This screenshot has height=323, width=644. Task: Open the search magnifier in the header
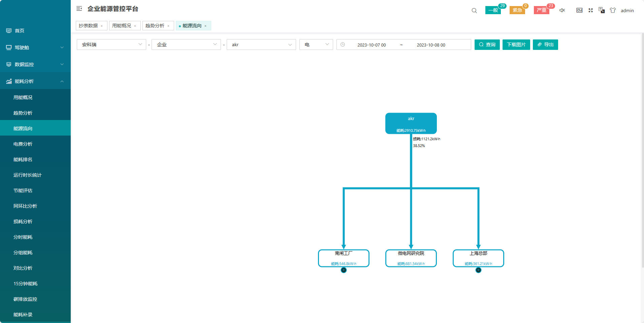[474, 10]
